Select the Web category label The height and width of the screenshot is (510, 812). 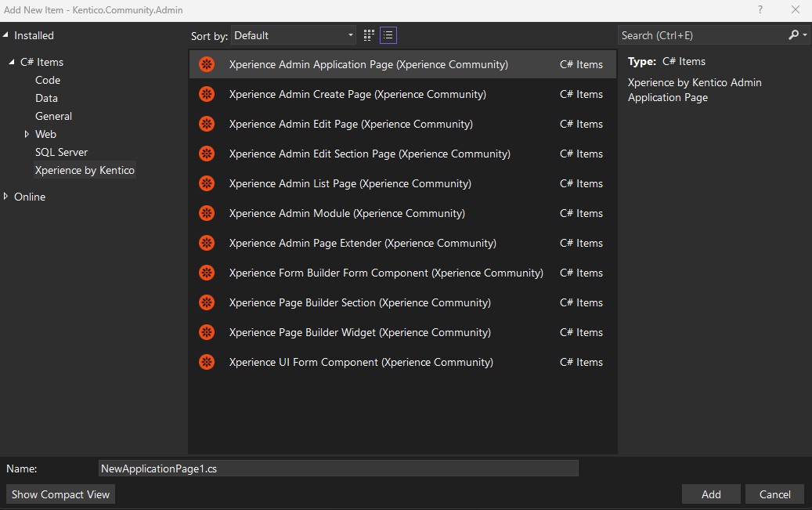[45, 134]
